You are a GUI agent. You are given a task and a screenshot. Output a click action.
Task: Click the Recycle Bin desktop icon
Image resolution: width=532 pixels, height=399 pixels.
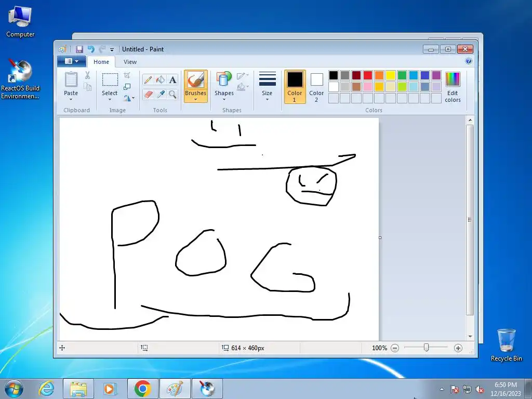coord(506,345)
